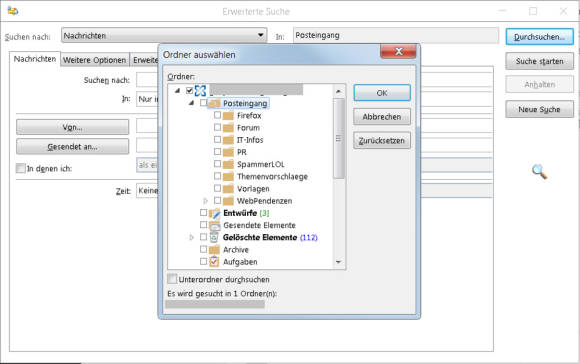Click the Zurücksetzen button

click(382, 141)
